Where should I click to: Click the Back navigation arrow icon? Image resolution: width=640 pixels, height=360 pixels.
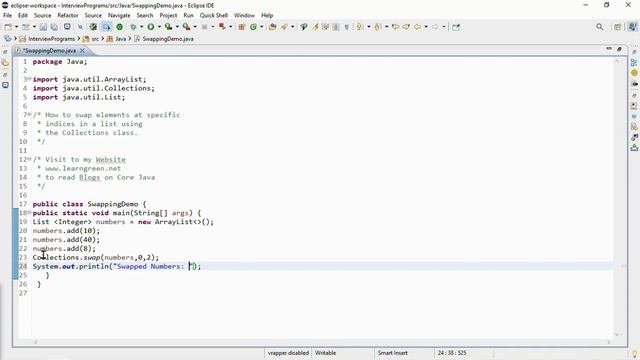(417, 27)
